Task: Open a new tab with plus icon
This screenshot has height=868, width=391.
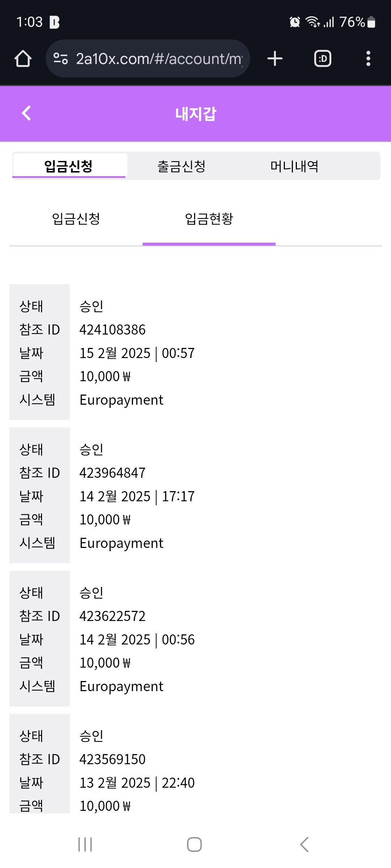Action: 275,59
